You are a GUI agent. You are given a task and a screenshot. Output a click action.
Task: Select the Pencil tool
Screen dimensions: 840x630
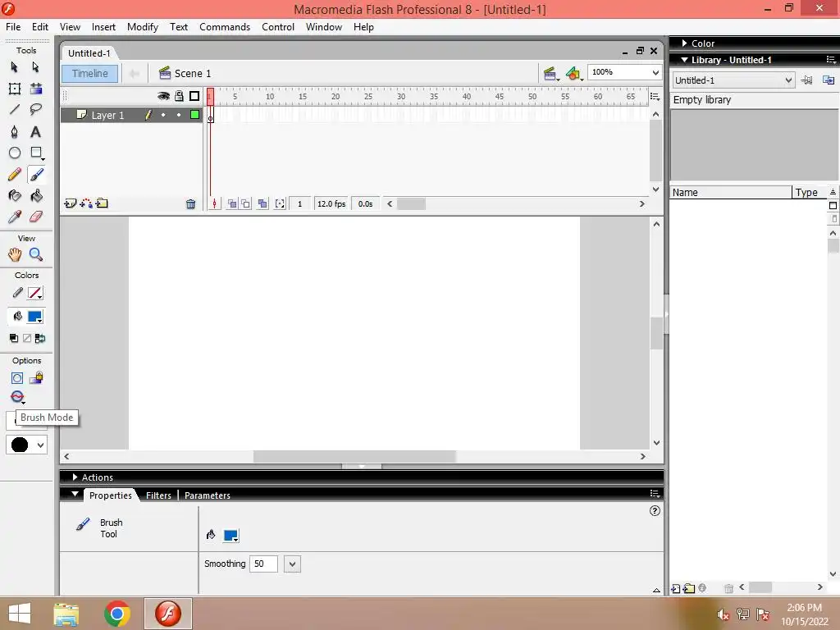(x=15, y=174)
